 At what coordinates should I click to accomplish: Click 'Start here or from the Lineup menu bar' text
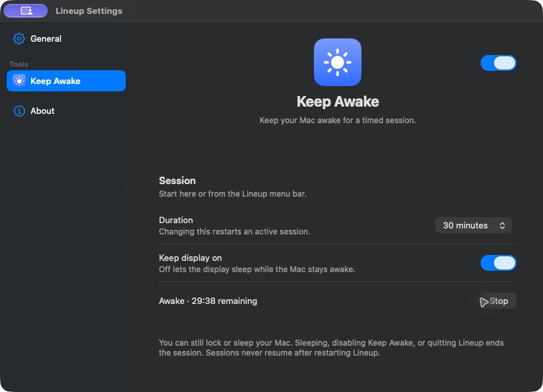click(232, 194)
